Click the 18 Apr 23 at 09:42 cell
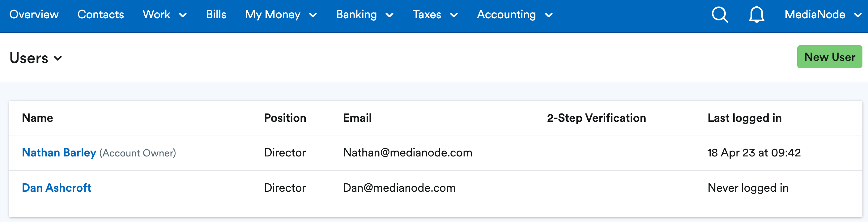The width and height of the screenshot is (868, 222). pos(754,153)
